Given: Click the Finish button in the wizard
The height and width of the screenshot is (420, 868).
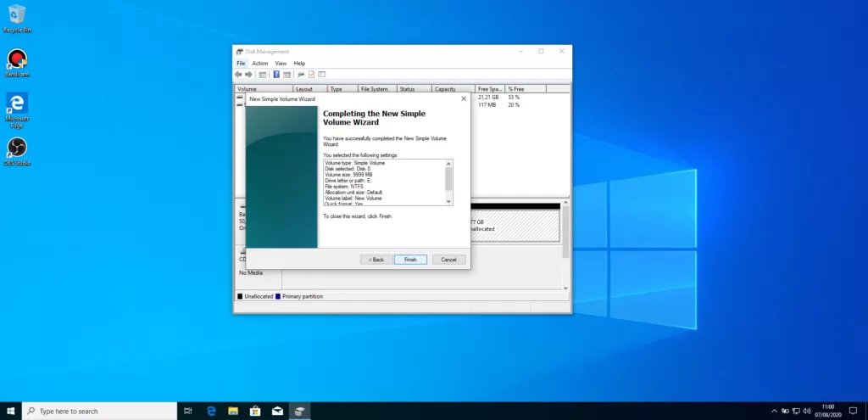Looking at the screenshot, I should coord(410,260).
